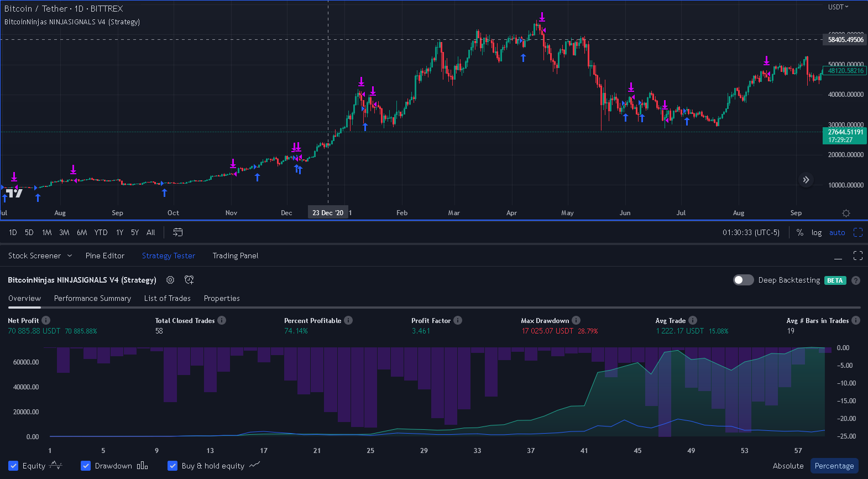Viewport: 868px width, 479px height.
Task: Click the BitcoinNinjas strategy name title
Action: point(82,280)
